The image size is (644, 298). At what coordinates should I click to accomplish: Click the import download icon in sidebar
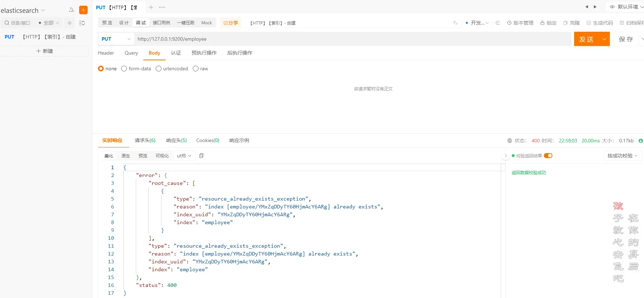click(x=72, y=10)
